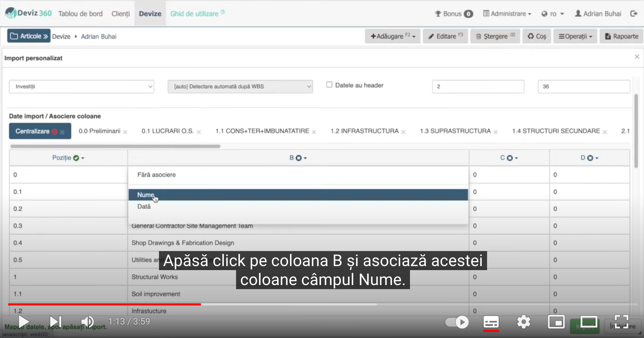Image resolution: width=644 pixels, height=338 pixels.
Task: Toggle the autoplay switch
Action: [x=457, y=322]
